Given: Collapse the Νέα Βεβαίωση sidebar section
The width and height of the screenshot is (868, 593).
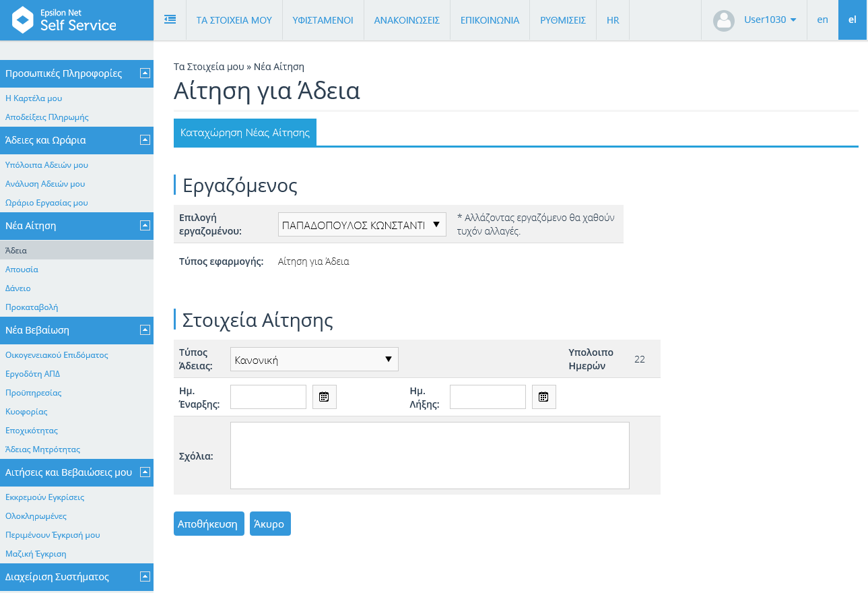Looking at the screenshot, I should [x=145, y=330].
